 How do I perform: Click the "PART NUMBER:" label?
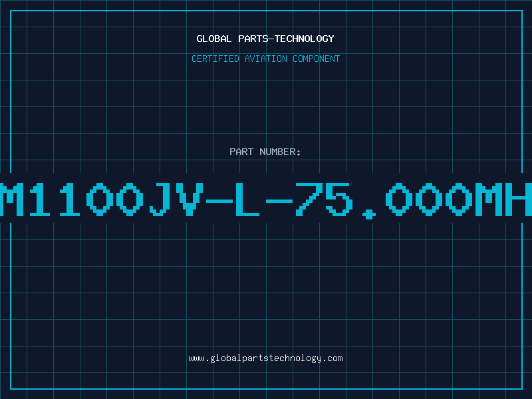(265, 152)
